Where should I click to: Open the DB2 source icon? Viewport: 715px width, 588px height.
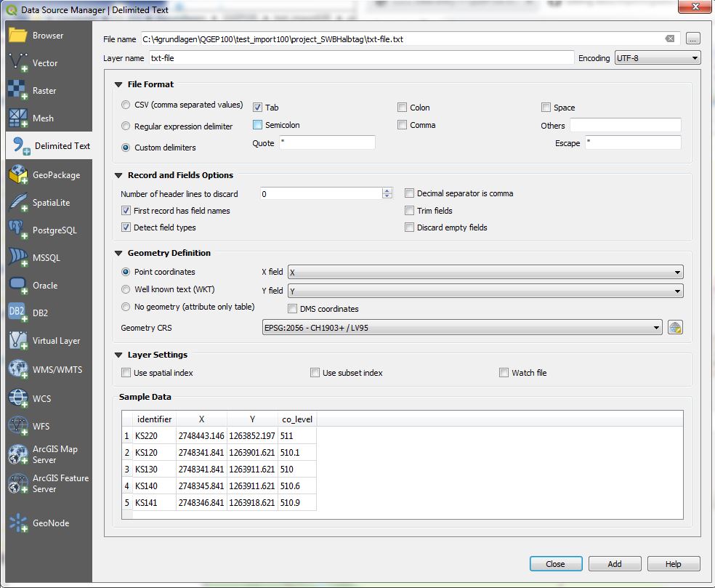coord(17,313)
